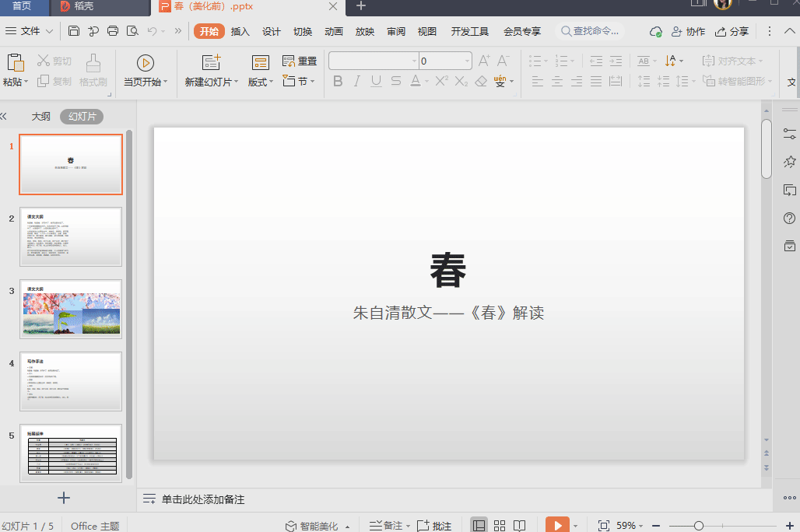The height and width of the screenshot is (532, 800).
Task: Decrease font size icon
Action: click(503, 61)
